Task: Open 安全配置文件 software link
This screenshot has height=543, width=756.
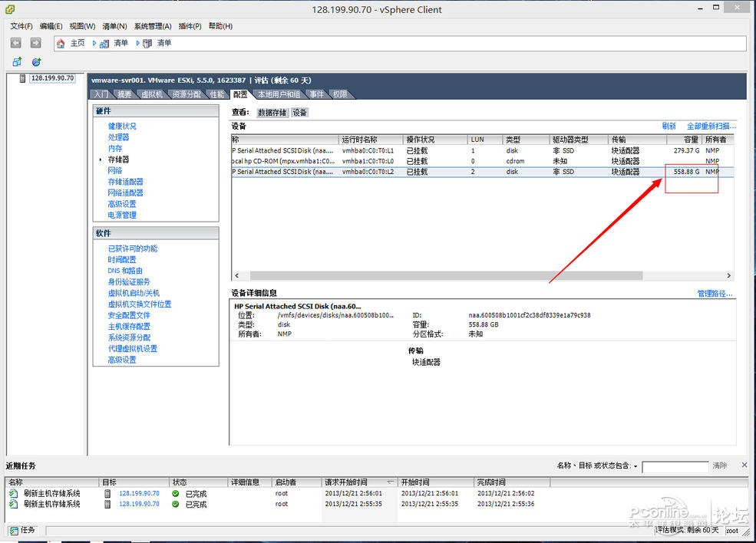Action: point(129,315)
